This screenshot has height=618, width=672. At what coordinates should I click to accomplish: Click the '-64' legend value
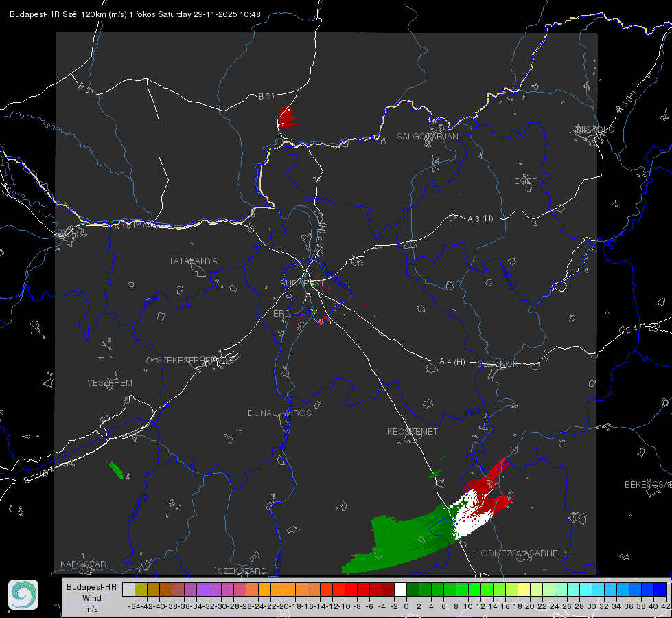134,606
